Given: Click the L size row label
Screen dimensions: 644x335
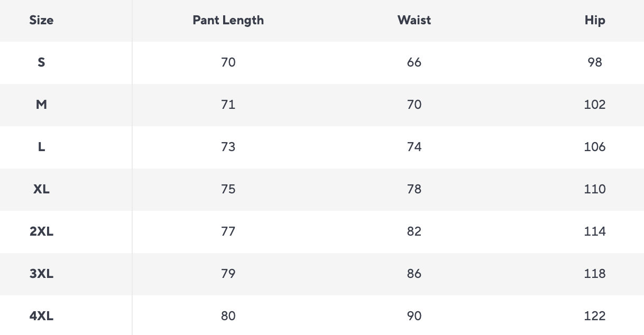Looking at the screenshot, I should (41, 147).
